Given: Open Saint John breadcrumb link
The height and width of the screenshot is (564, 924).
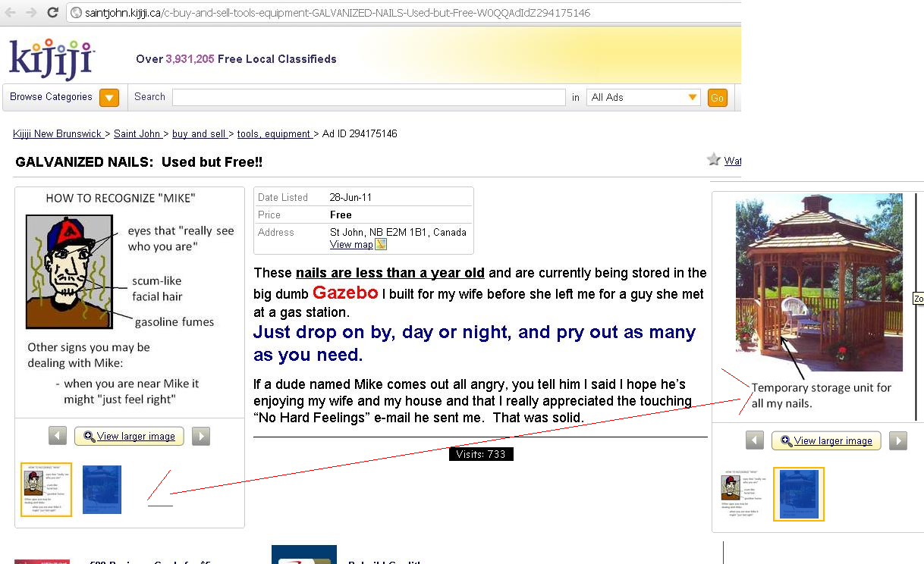Looking at the screenshot, I should click(x=137, y=134).
